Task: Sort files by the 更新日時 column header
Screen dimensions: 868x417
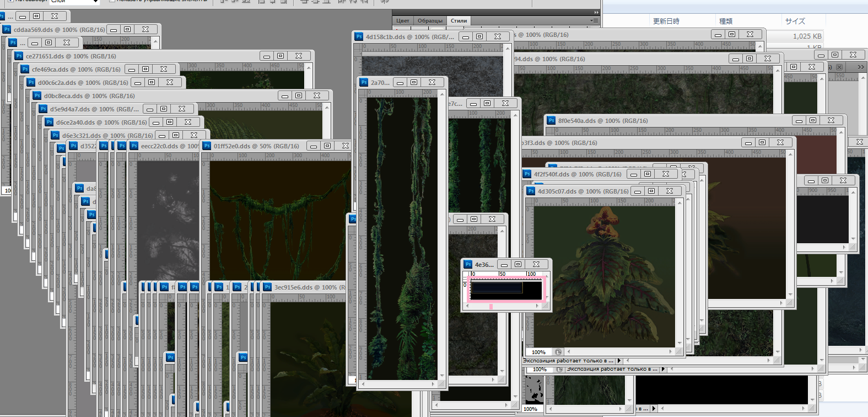Action: pos(666,21)
